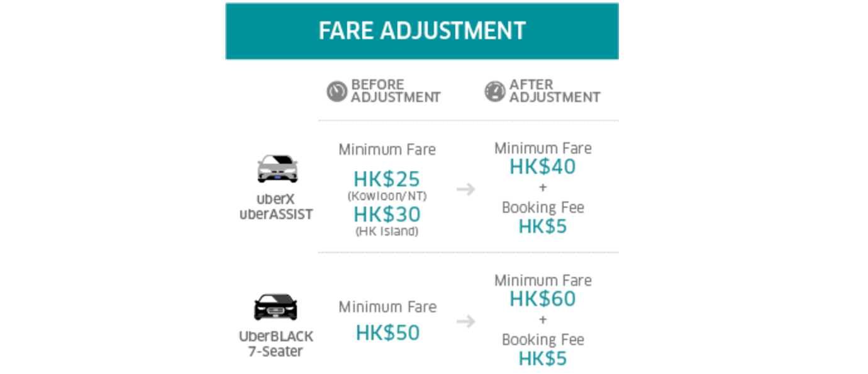The image size is (868, 374).
Task: Click the uberX uberASSIST label
Action: [x=276, y=207]
